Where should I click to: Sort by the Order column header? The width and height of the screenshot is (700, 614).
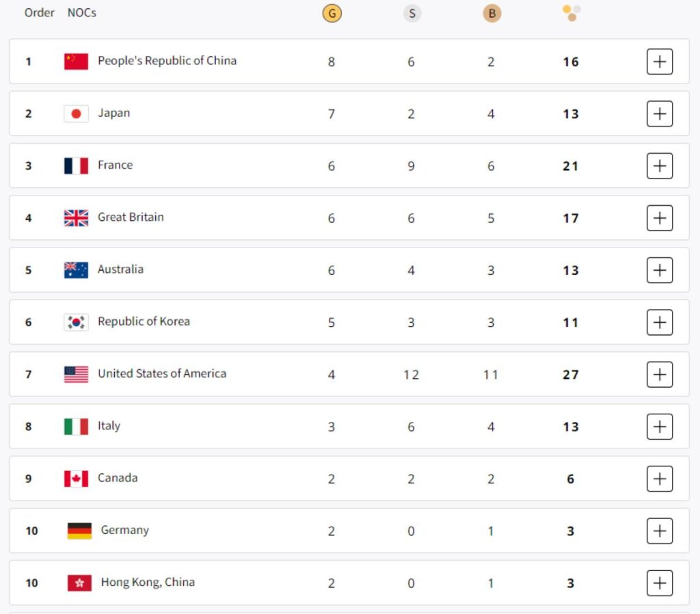point(39,13)
